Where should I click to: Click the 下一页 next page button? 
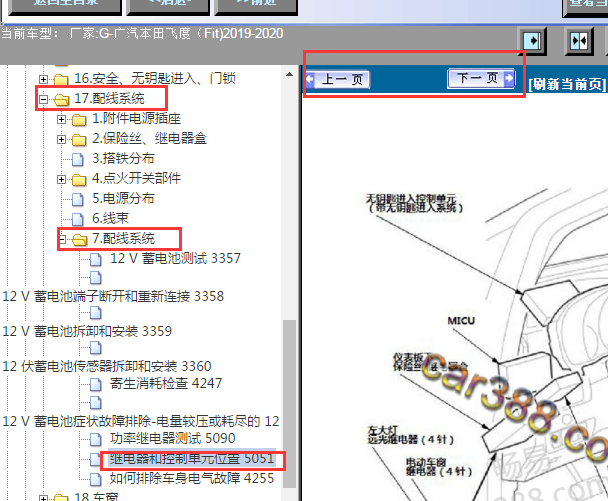point(481,79)
